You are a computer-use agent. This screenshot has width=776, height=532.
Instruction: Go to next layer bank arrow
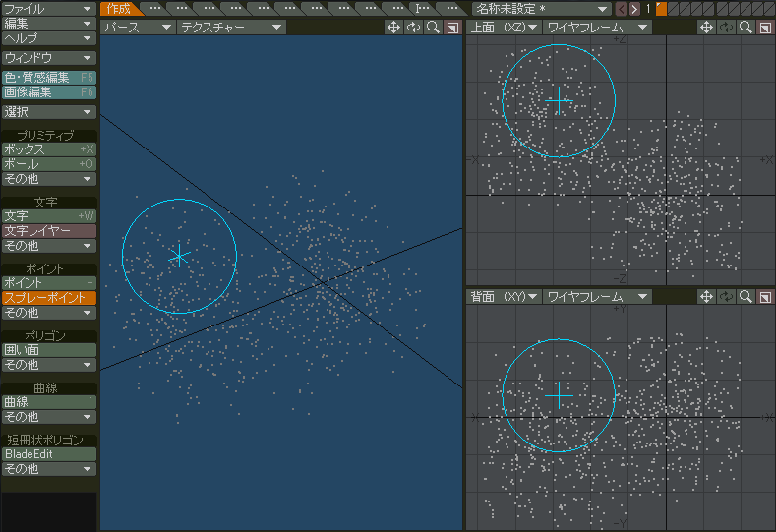click(x=634, y=9)
